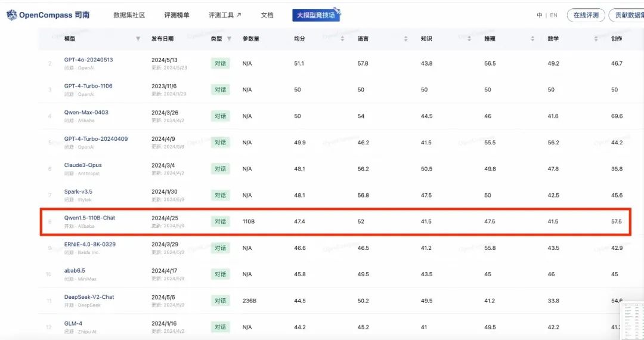Click the OpenCompass 司南 logo
Image resolution: width=644 pixels, height=340 pixels.
[x=48, y=15]
